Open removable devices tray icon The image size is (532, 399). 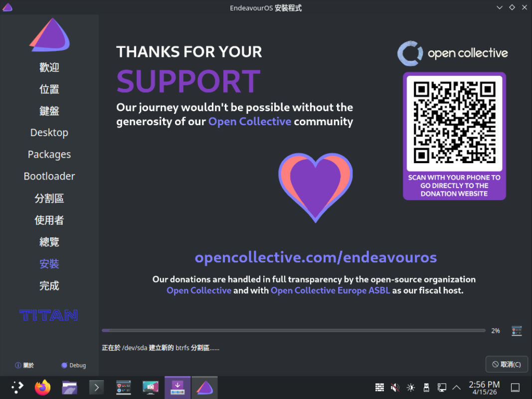point(426,388)
